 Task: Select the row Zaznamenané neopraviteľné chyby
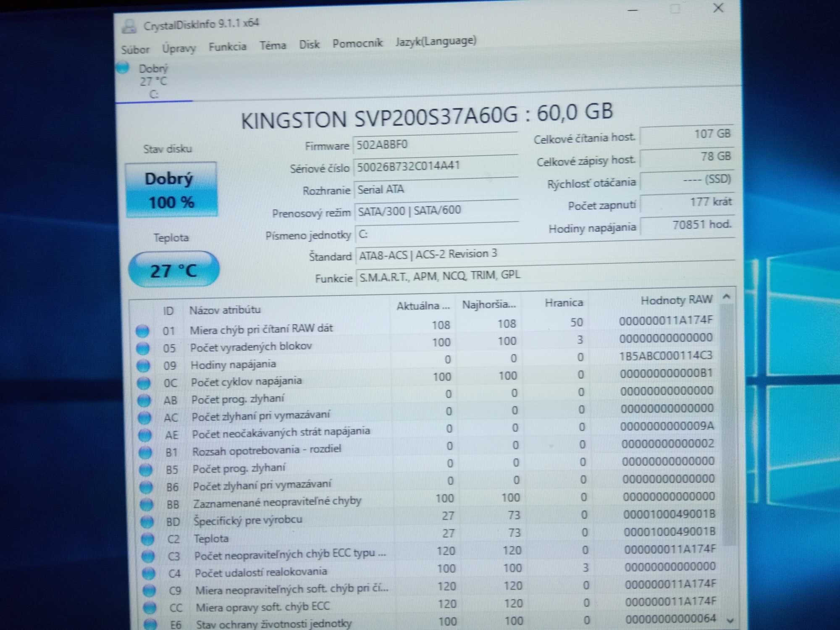tap(429, 500)
